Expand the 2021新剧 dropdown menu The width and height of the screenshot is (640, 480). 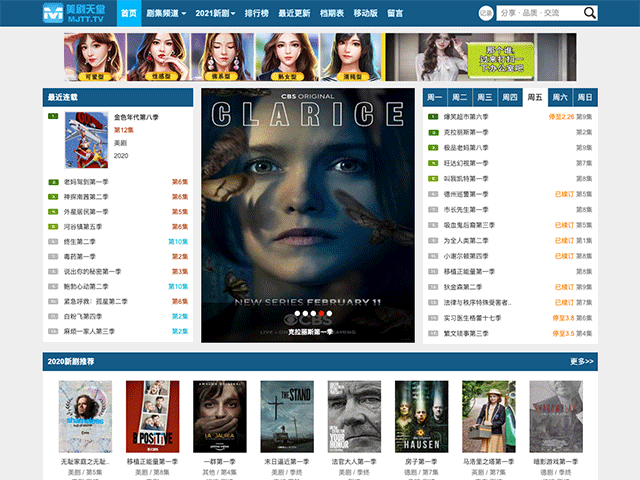click(215, 13)
